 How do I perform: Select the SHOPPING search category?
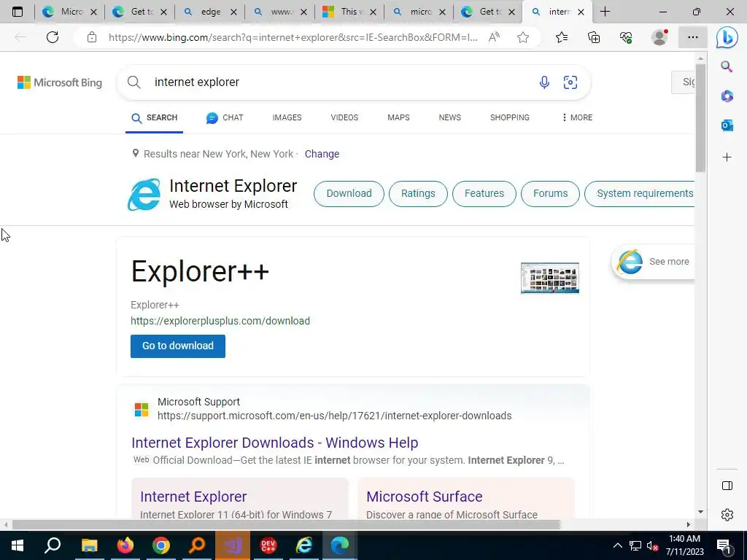point(510,117)
